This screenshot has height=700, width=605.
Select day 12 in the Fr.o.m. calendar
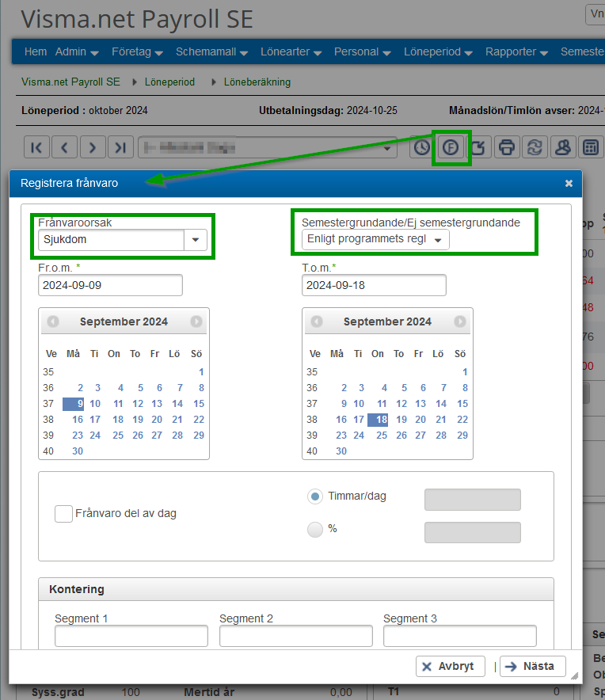point(138,404)
